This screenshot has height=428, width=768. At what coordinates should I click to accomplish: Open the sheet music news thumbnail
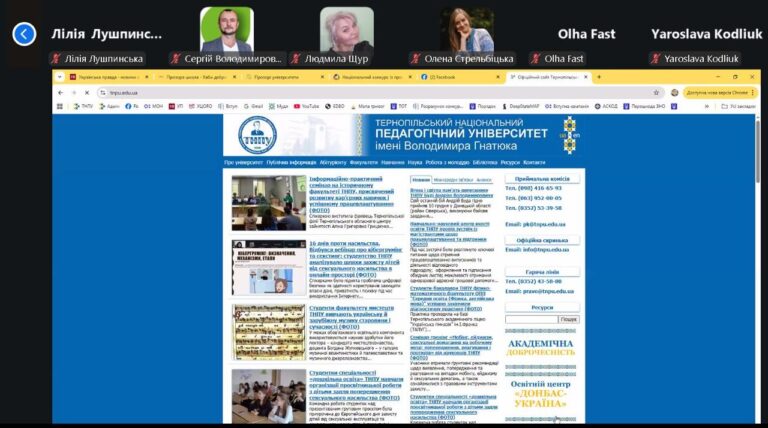pos(269,333)
